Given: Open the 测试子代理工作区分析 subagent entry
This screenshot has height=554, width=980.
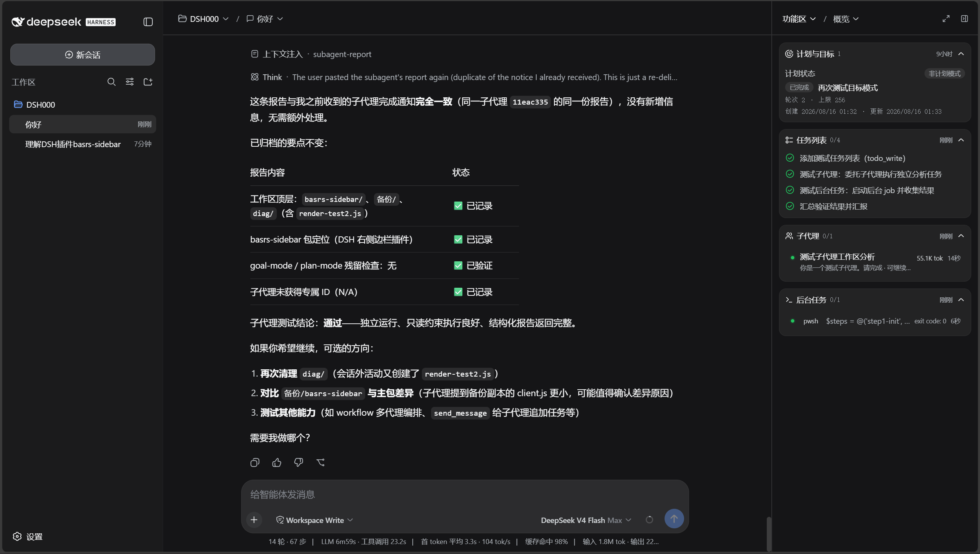Looking at the screenshot, I should click(875, 262).
